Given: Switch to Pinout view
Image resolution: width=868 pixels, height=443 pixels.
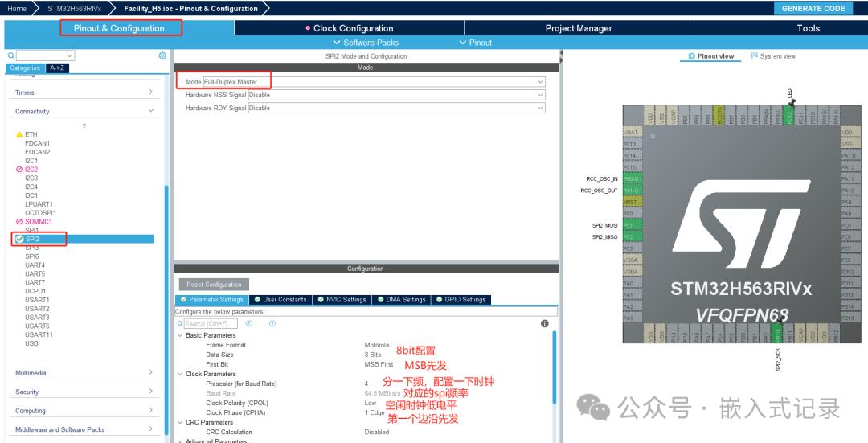Looking at the screenshot, I should click(x=710, y=56).
